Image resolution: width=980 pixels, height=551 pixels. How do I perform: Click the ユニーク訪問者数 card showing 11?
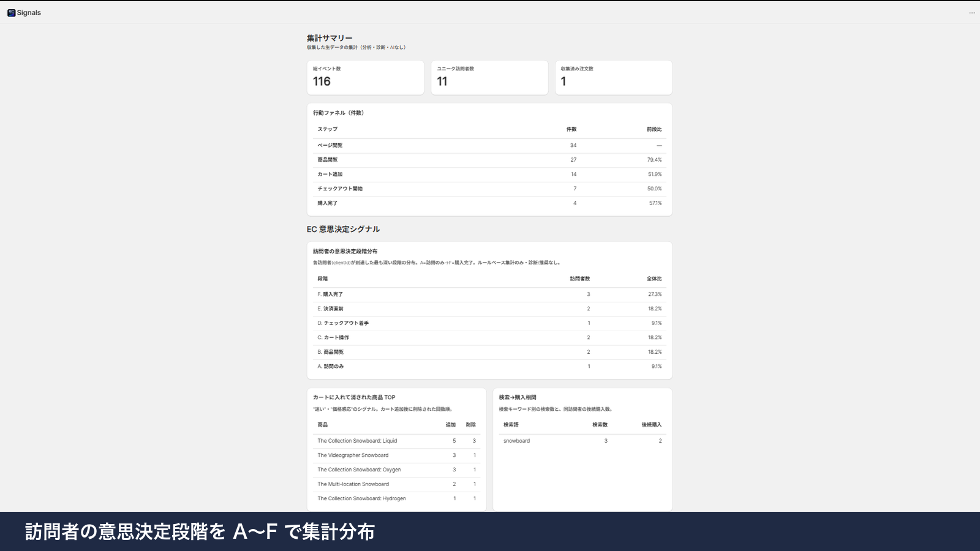pos(489,78)
